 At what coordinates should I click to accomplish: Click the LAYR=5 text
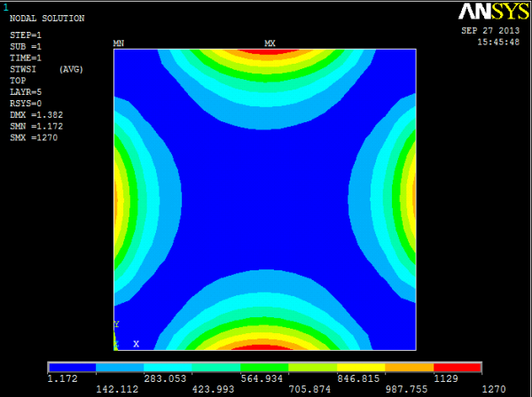coord(26,92)
